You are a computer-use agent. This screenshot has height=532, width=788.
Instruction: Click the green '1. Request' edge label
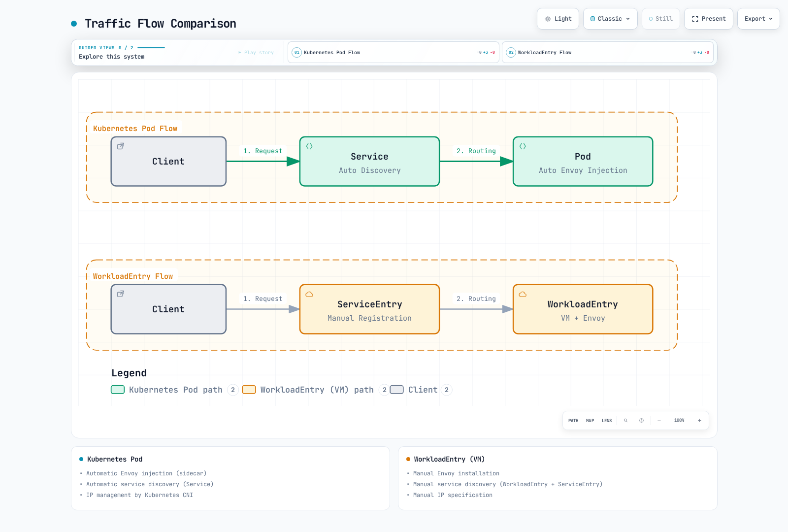point(263,151)
